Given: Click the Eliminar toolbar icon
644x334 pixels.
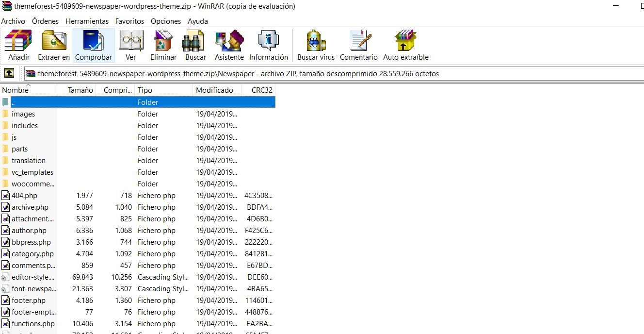Looking at the screenshot, I should [163, 41].
